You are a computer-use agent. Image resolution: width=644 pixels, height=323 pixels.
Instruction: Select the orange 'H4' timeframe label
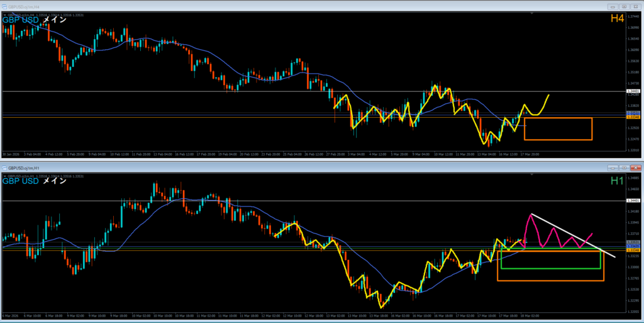pos(618,18)
